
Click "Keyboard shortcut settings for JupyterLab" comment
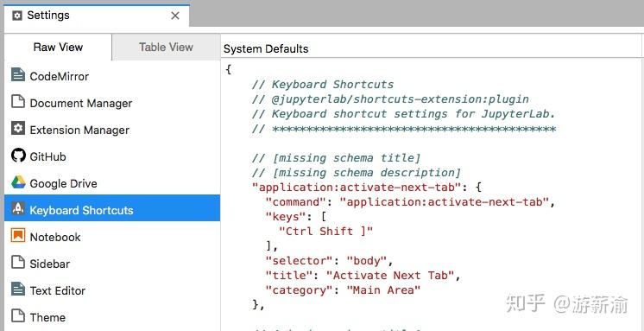point(404,114)
